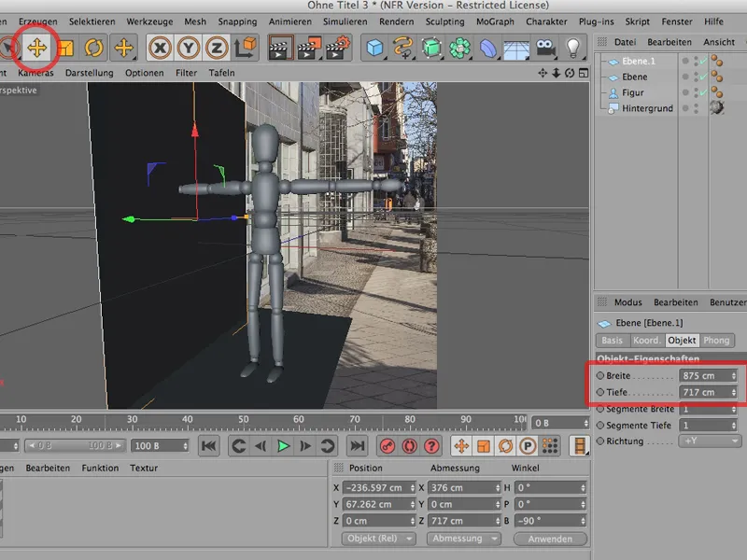Click the viewport zoom camera icon

[556, 73]
